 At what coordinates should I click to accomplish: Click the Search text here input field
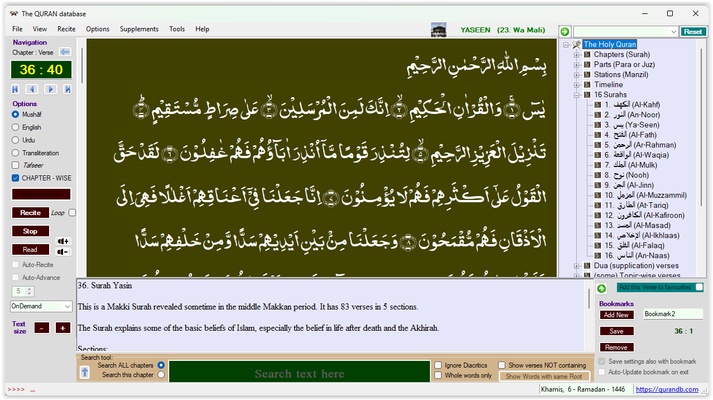coord(299,371)
